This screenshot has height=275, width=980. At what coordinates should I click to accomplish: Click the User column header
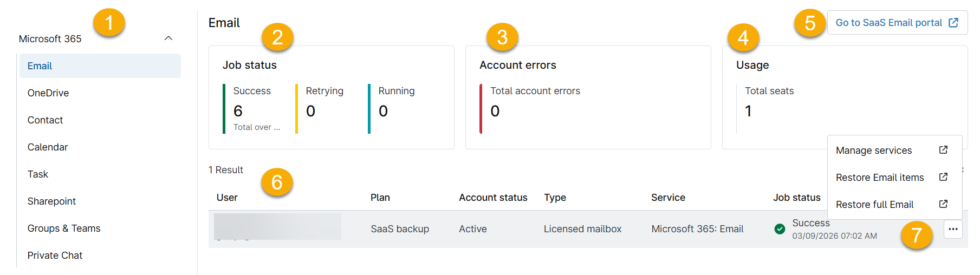click(x=227, y=198)
